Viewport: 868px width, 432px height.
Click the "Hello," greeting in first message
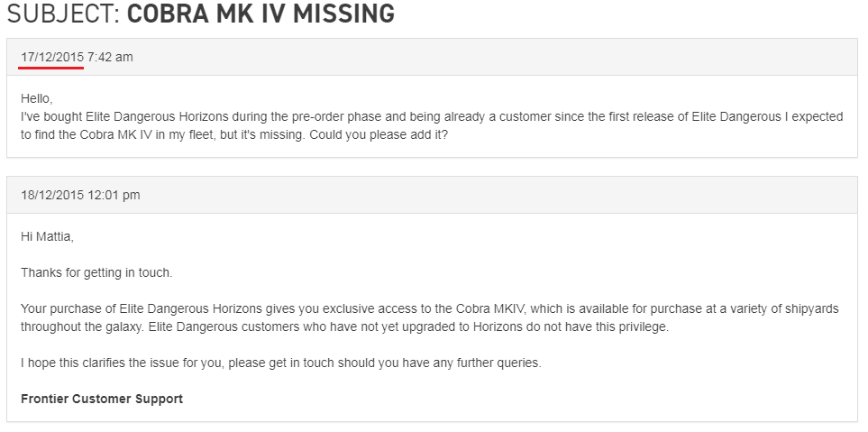click(37, 99)
